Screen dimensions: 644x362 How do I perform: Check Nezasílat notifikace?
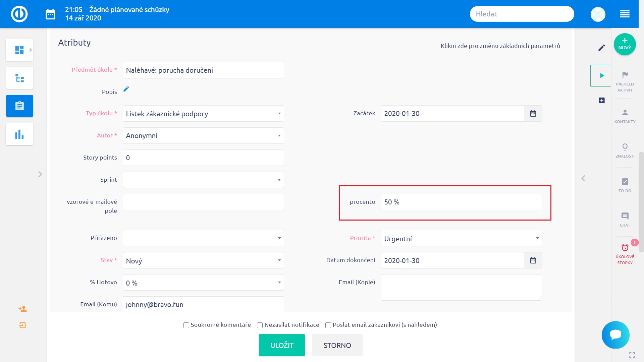point(260,325)
